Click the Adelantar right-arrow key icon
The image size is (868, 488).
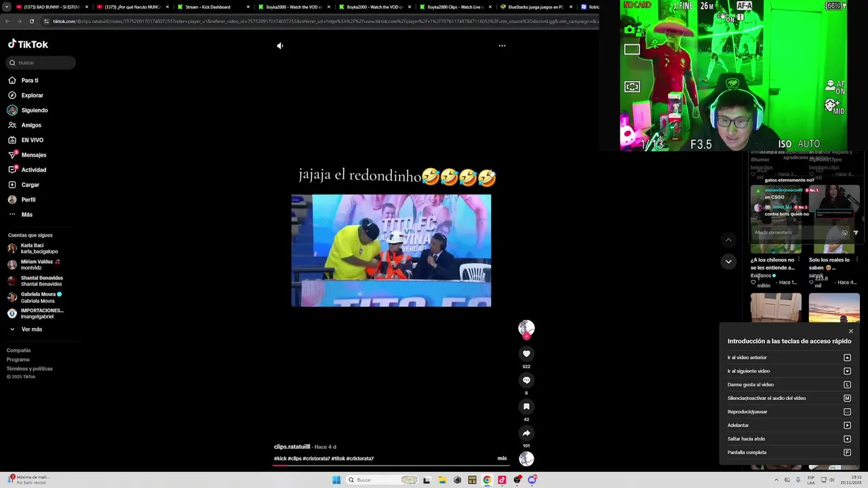[847, 425]
